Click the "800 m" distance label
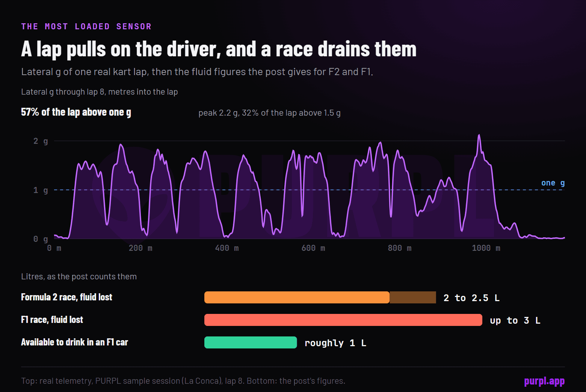586x392 pixels. click(400, 248)
